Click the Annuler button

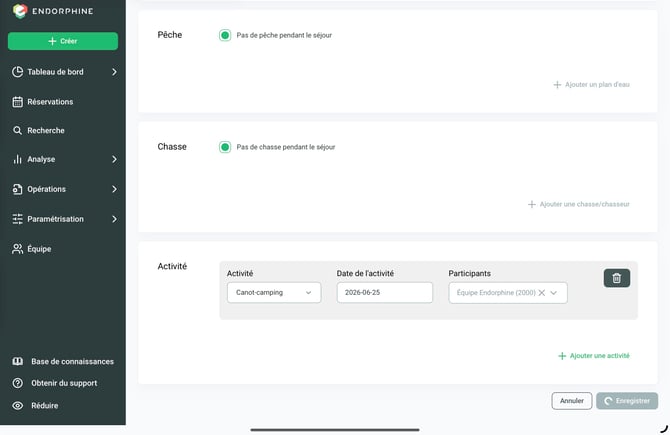[572, 401]
